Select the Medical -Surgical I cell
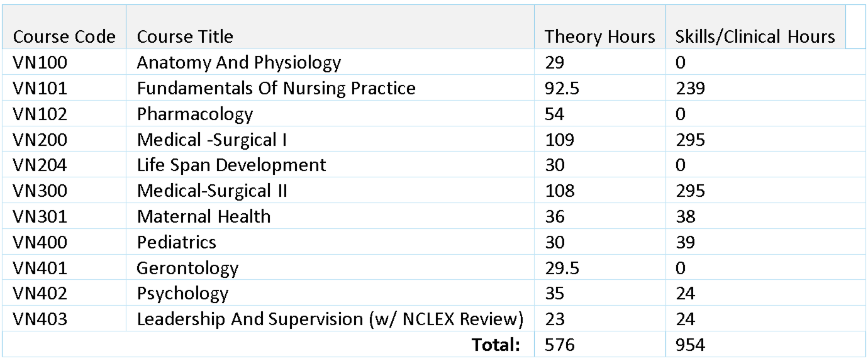The width and height of the screenshot is (868, 361). coord(211,140)
